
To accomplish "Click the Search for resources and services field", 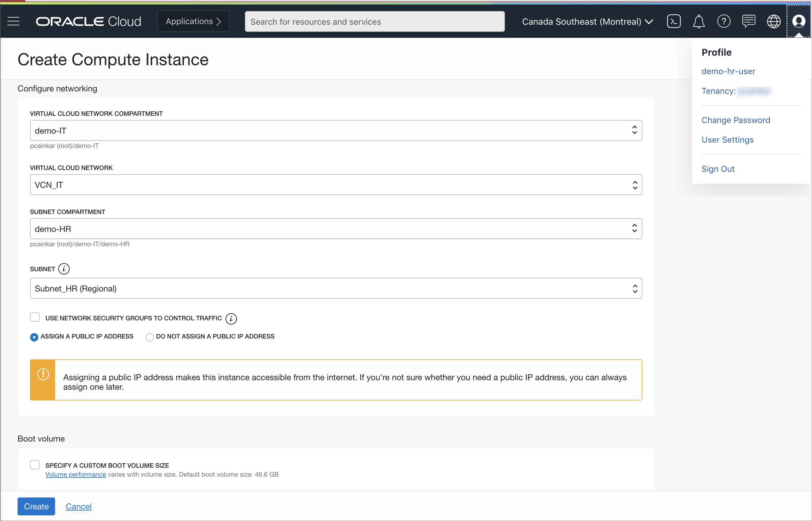I will click(x=375, y=22).
